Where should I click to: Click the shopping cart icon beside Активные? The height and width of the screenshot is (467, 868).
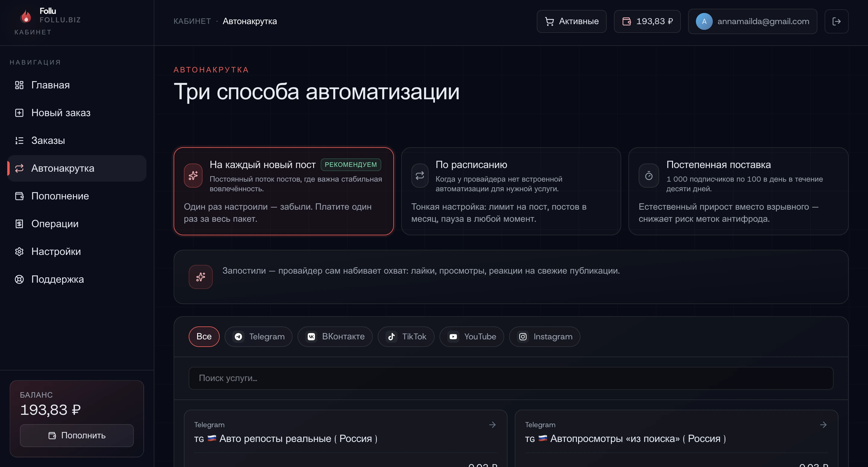pos(549,21)
